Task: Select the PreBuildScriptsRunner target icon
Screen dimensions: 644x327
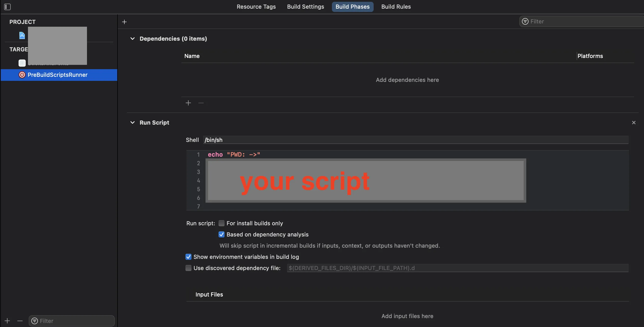Action: (x=22, y=75)
